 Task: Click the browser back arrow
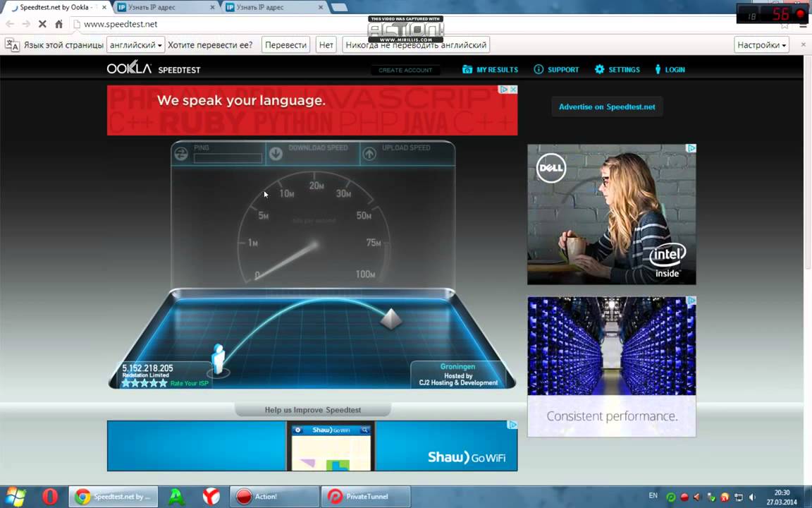coord(10,24)
